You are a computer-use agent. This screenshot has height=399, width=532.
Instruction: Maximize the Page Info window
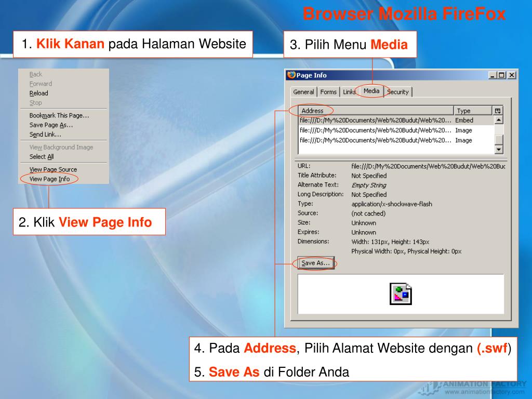click(501, 75)
